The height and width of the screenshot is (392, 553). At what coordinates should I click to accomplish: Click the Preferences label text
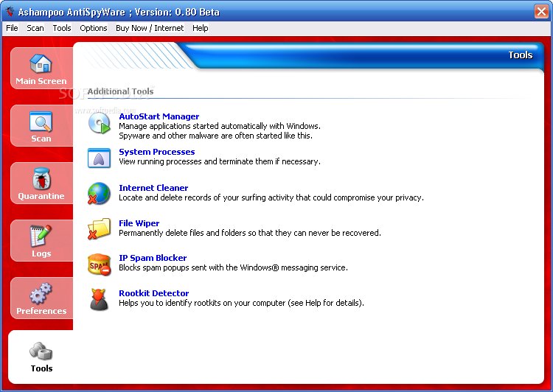pyautogui.click(x=41, y=311)
